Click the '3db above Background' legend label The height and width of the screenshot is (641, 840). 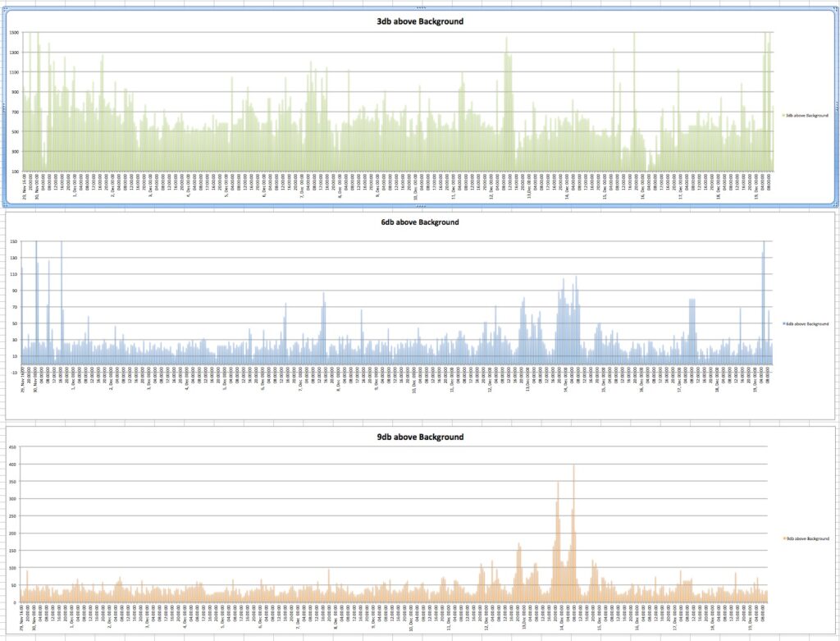click(x=807, y=116)
